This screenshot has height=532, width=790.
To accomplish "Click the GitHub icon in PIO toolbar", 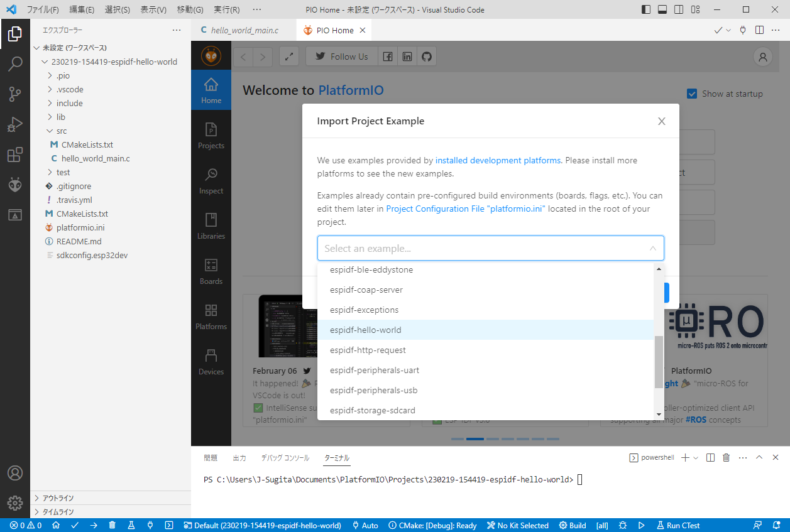I will coord(427,57).
